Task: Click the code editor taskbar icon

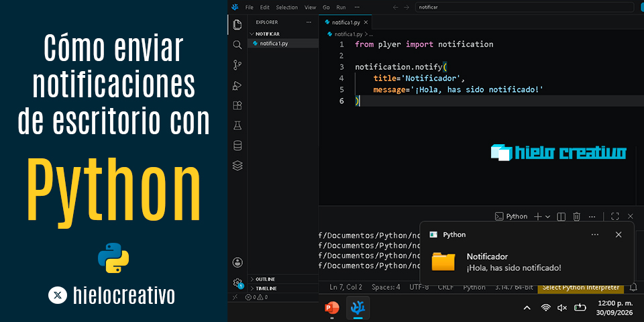Action: coord(358,308)
